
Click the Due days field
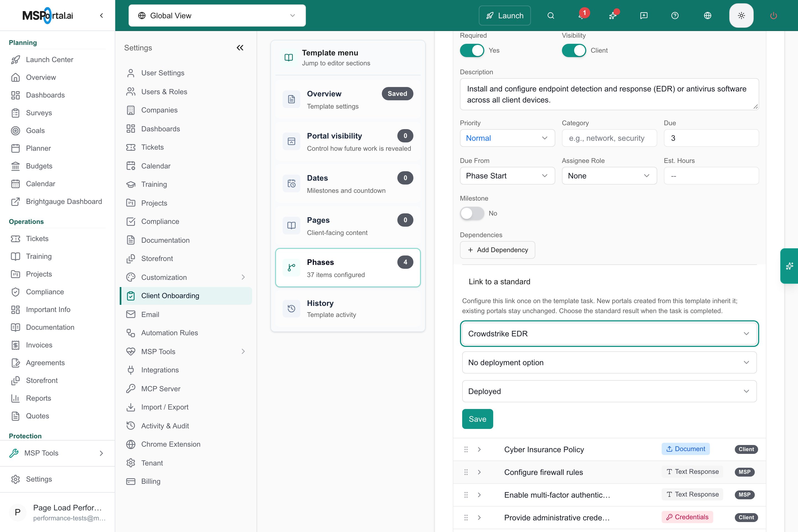click(711, 138)
